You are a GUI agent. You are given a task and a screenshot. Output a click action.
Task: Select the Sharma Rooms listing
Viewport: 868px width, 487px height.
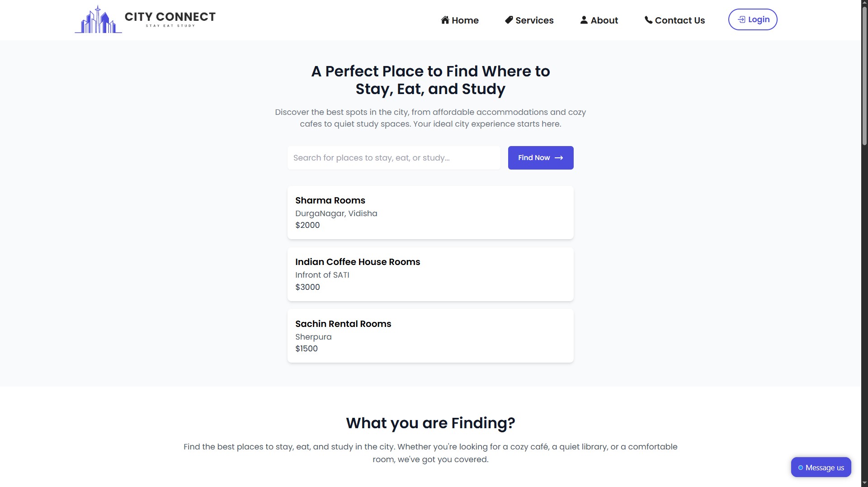click(x=430, y=213)
